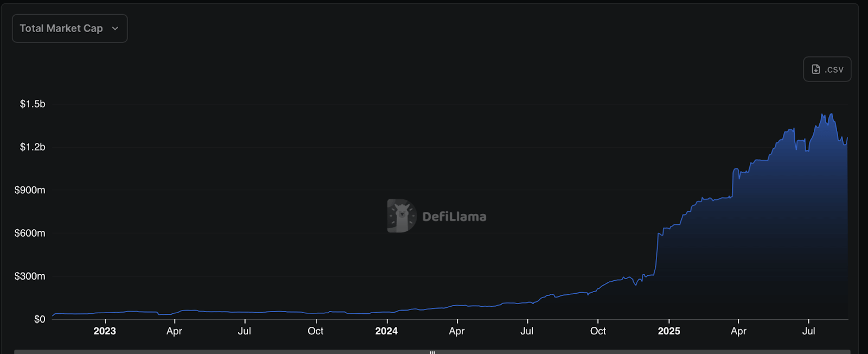Click the $600m y-axis label

30,233
